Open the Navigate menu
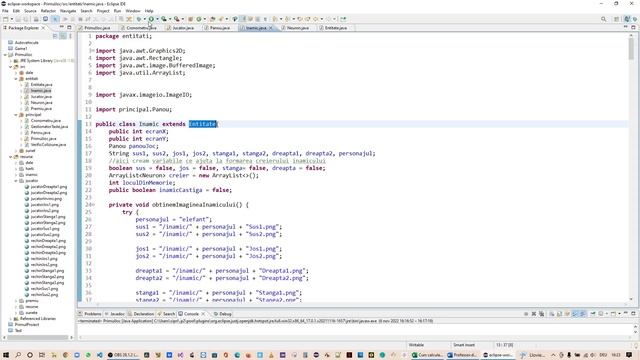The image size is (640, 360). click(x=68, y=11)
